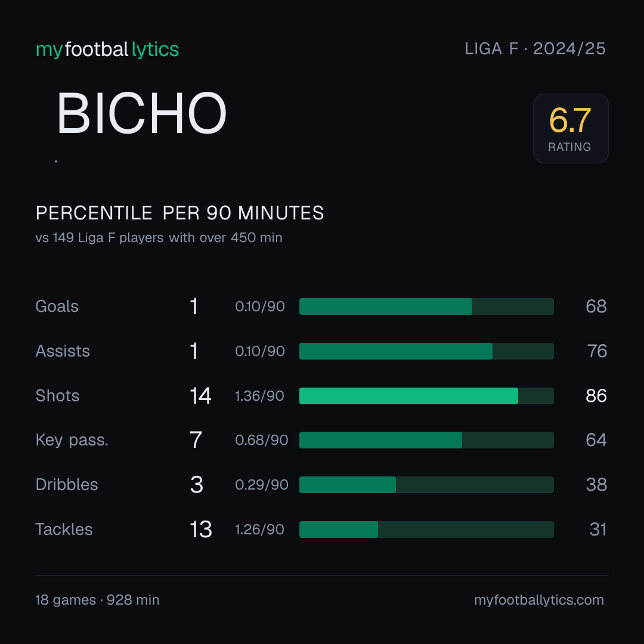The image size is (644, 644).
Task: Click the Dribbles percentile bar
Action: pyautogui.click(x=426, y=485)
